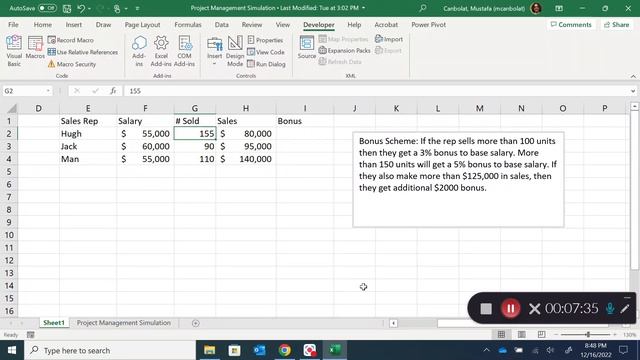Customize Quick Access Toolbar dropdown
Screen dimensions: 640x360
pyautogui.click(x=138, y=8)
